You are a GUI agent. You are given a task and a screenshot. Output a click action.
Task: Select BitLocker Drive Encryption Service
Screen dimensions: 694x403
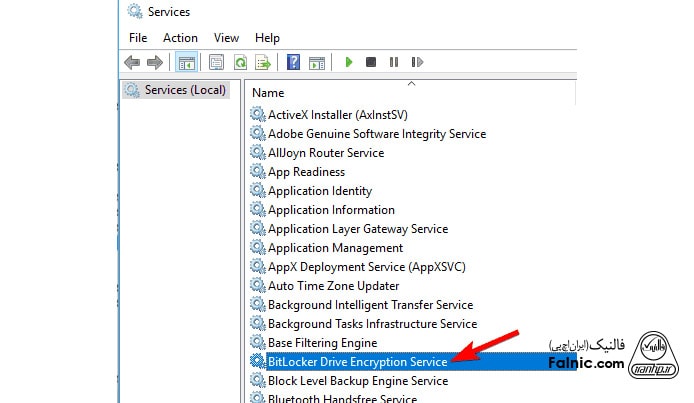357,362
